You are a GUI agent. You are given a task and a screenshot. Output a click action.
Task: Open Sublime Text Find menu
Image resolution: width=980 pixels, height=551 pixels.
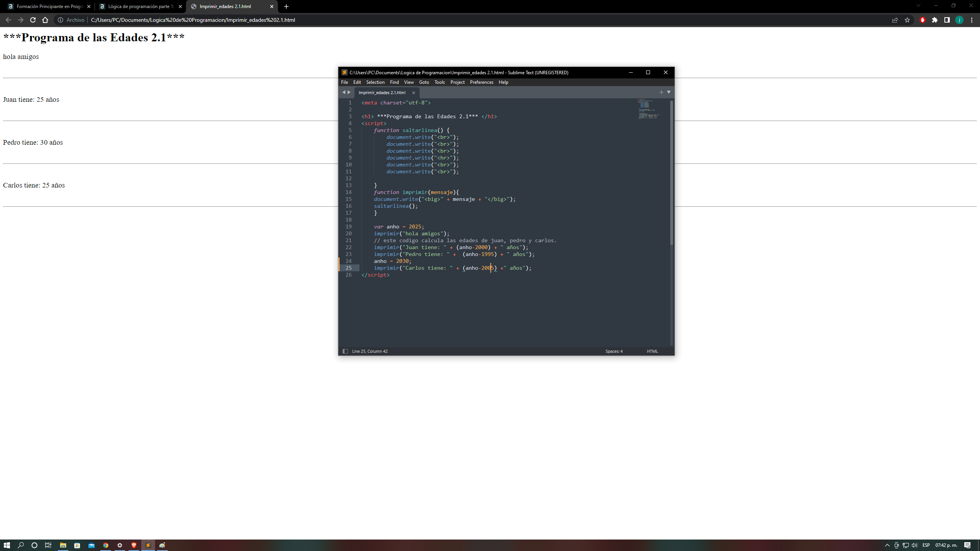tap(394, 82)
